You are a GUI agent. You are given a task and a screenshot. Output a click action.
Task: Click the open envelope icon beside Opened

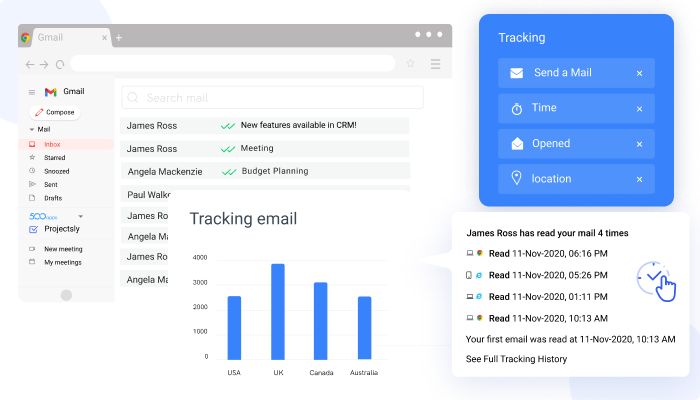517,143
